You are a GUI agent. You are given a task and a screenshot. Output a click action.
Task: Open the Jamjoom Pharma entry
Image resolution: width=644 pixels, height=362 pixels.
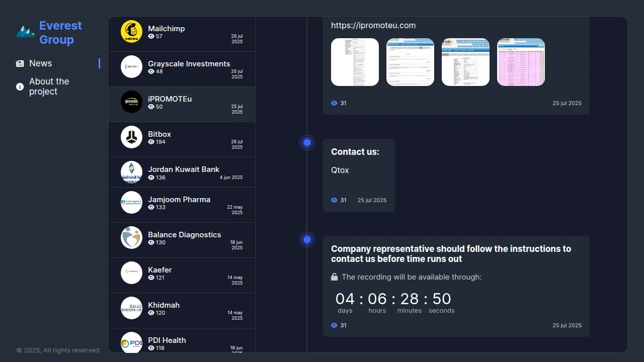coord(179,200)
